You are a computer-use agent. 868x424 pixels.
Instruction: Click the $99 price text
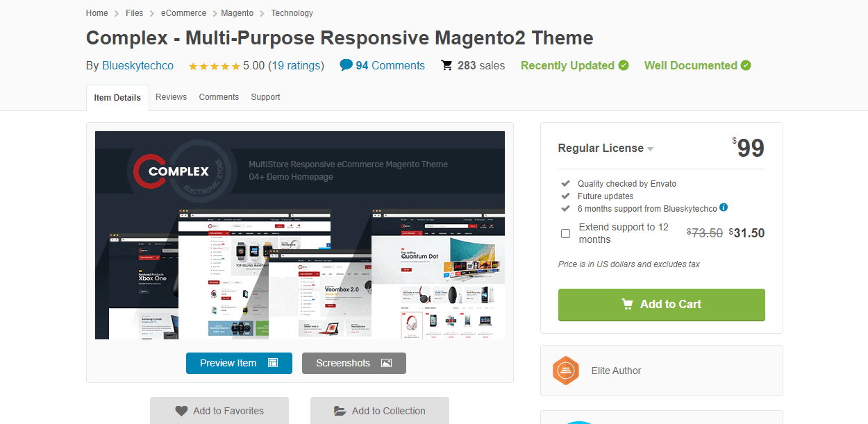[x=748, y=148]
